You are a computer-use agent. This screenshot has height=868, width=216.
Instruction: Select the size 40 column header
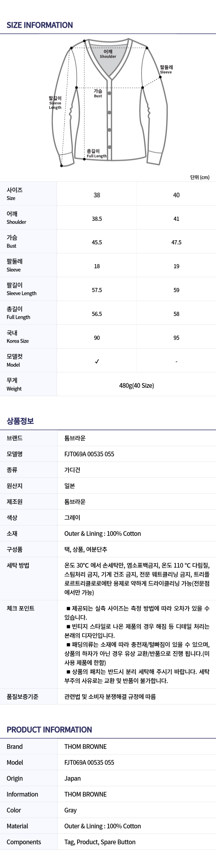point(176,195)
